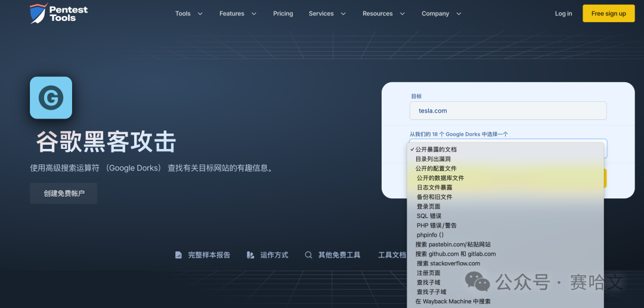The image size is (644, 308).
Task: Expand the Services menu chevron
Action: (x=343, y=14)
